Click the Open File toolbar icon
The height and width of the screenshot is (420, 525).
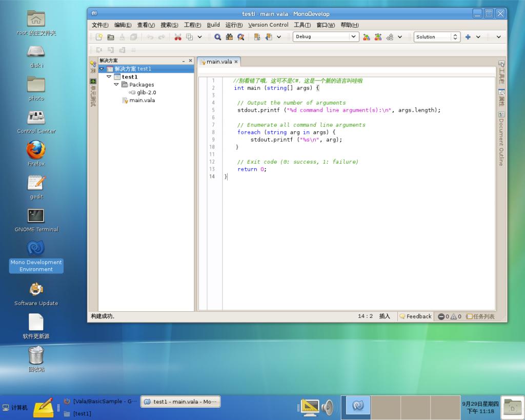click(111, 37)
